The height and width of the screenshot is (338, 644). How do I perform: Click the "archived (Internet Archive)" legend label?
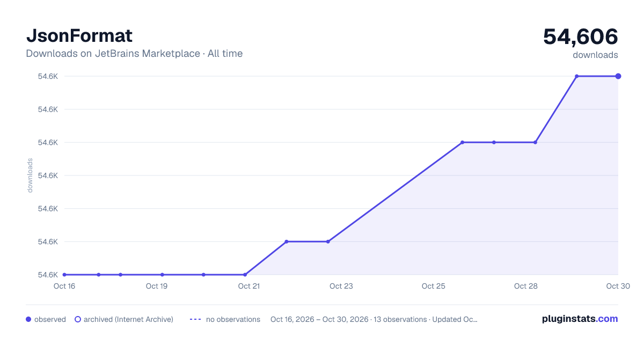tap(128, 319)
